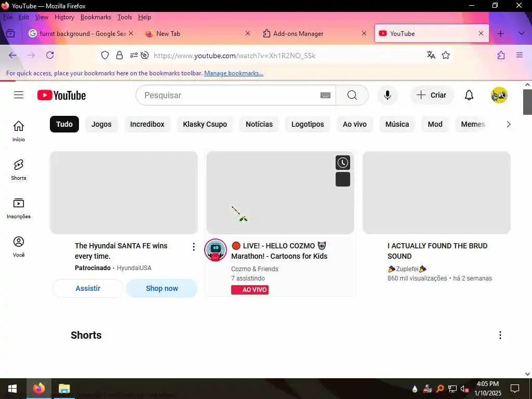This screenshot has height=399, width=532.
Task: Click the translate page icon
Action: click(x=431, y=55)
